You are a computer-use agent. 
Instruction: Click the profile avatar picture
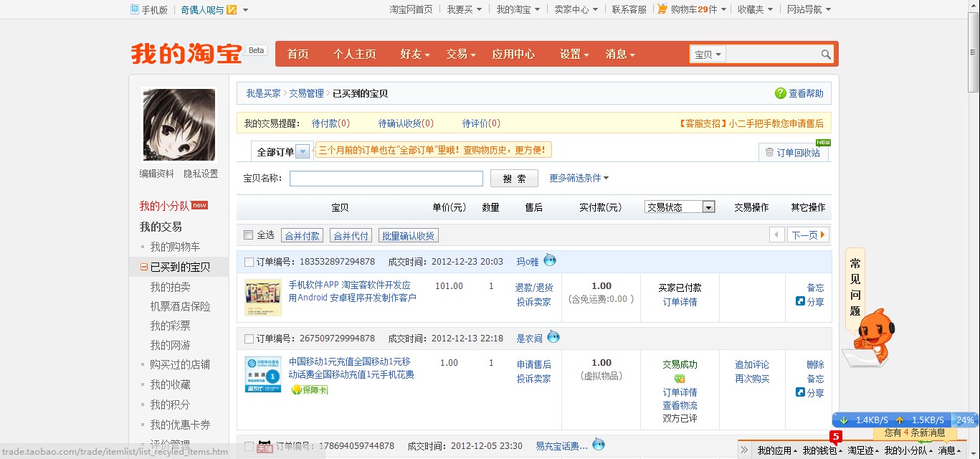tap(179, 125)
